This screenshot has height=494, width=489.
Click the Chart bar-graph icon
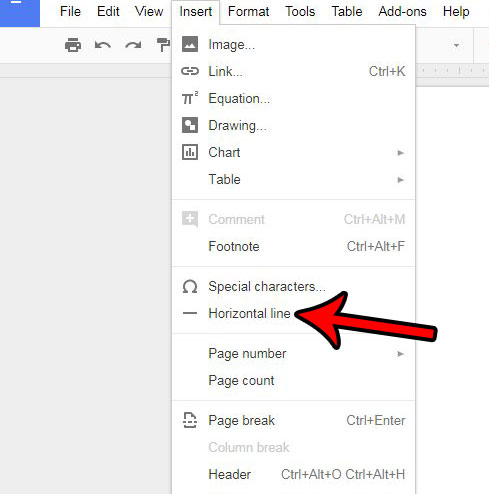point(190,152)
